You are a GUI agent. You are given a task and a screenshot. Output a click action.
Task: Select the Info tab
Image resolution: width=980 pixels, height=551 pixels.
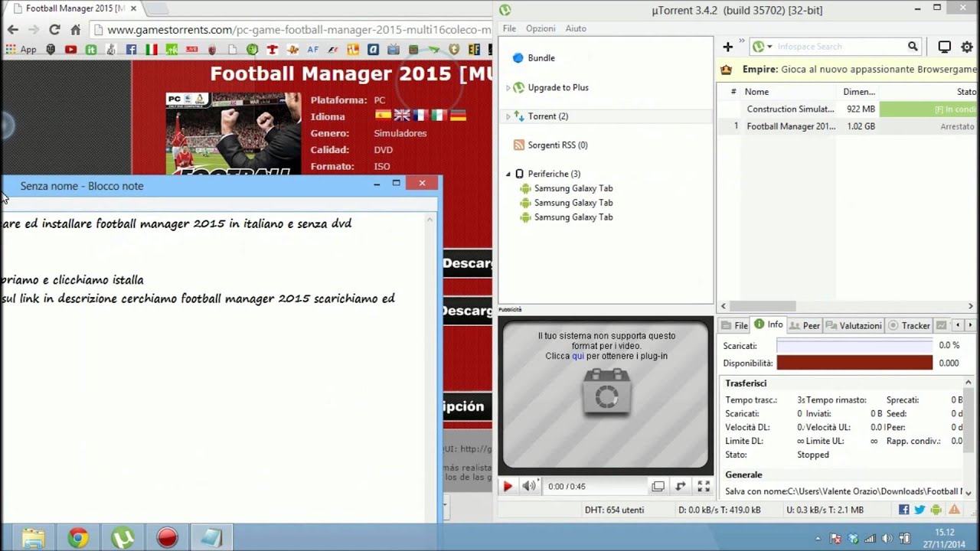coord(769,324)
